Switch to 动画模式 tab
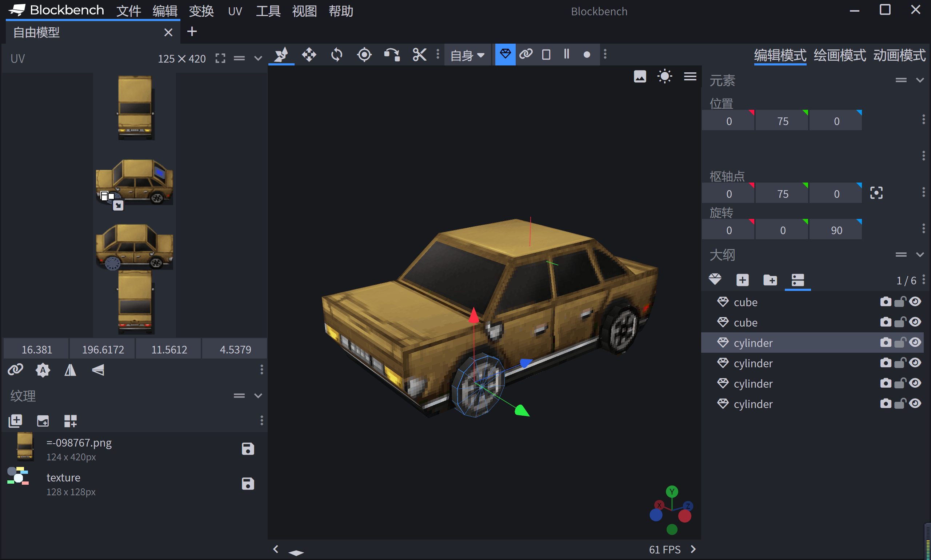 click(x=899, y=56)
